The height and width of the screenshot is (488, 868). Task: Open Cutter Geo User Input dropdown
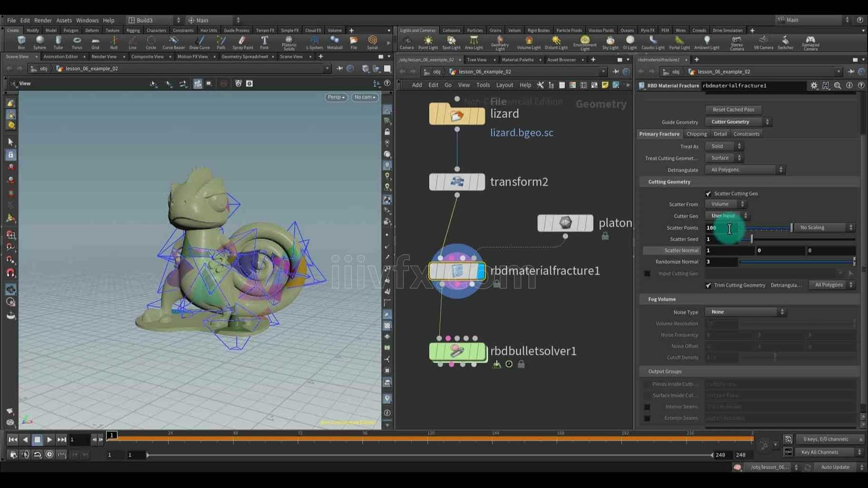point(727,216)
